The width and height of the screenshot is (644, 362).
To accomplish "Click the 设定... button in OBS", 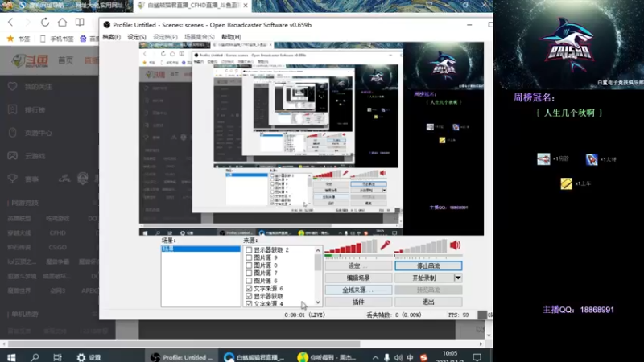I will 358,266.
